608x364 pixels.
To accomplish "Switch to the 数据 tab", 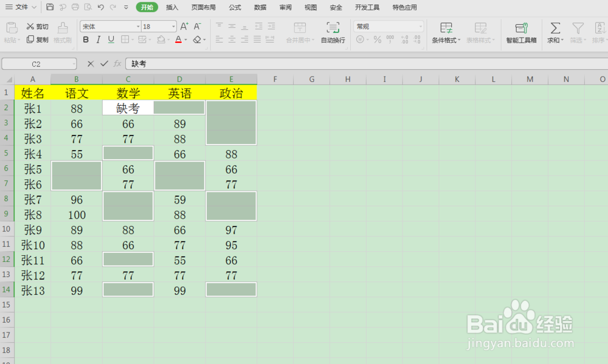I will point(260,7).
